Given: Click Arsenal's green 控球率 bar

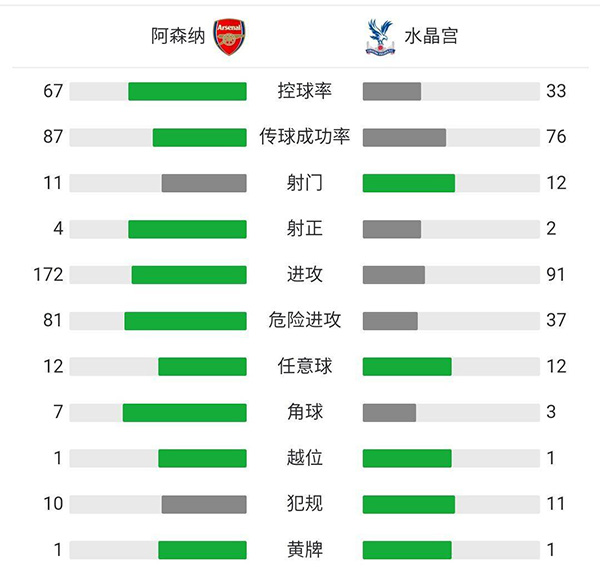Looking at the screenshot, I should click(187, 91).
